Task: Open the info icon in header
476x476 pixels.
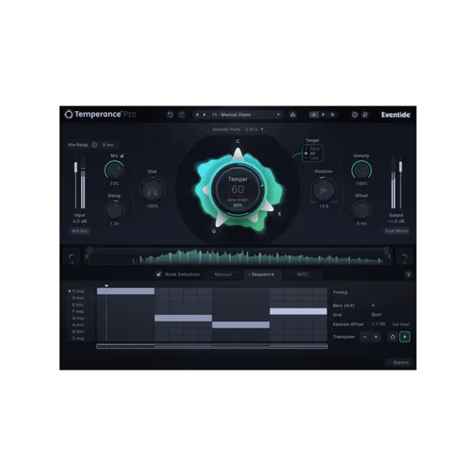Action: pos(355,115)
